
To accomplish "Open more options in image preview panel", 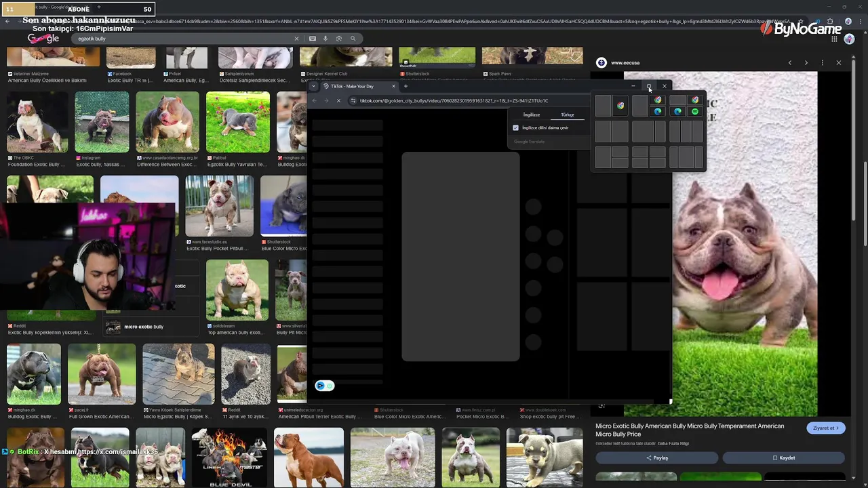I will (x=823, y=62).
